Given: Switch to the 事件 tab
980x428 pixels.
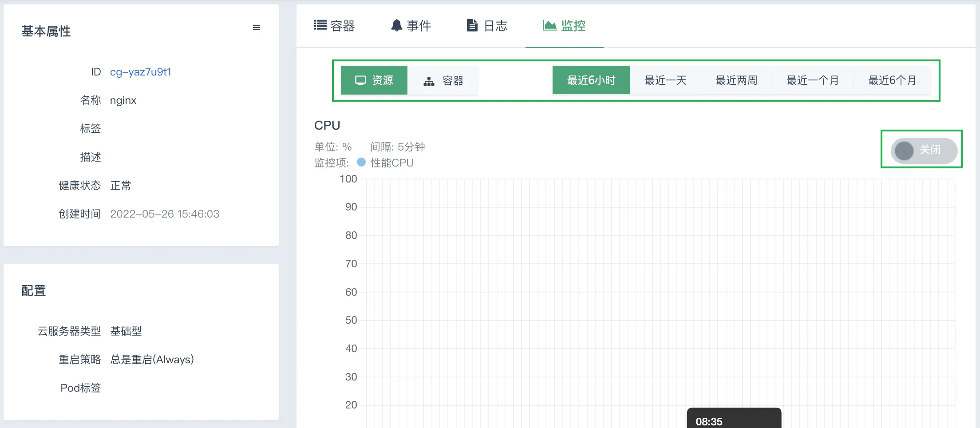Looking at the screenshot, I should pyautogui.click(x=411, y=26).
